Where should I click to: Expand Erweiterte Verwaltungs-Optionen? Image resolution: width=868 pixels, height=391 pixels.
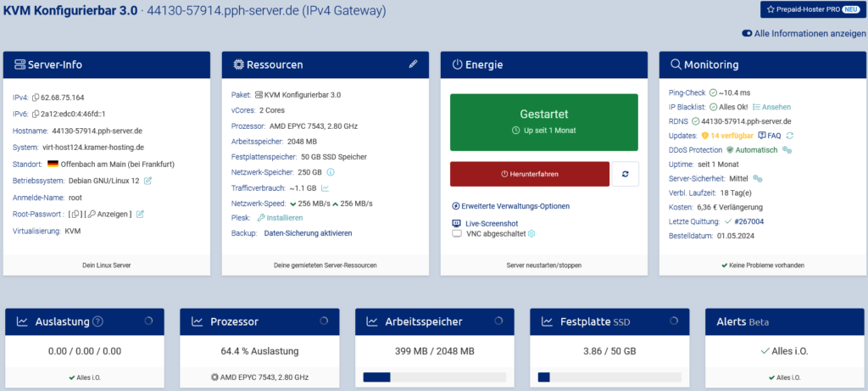511,206
